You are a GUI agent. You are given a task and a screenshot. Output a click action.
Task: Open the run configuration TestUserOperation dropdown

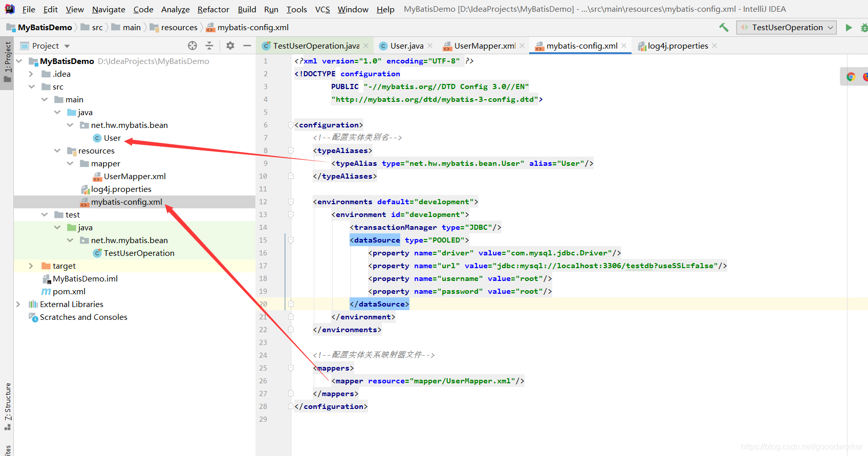pos(786,28)
